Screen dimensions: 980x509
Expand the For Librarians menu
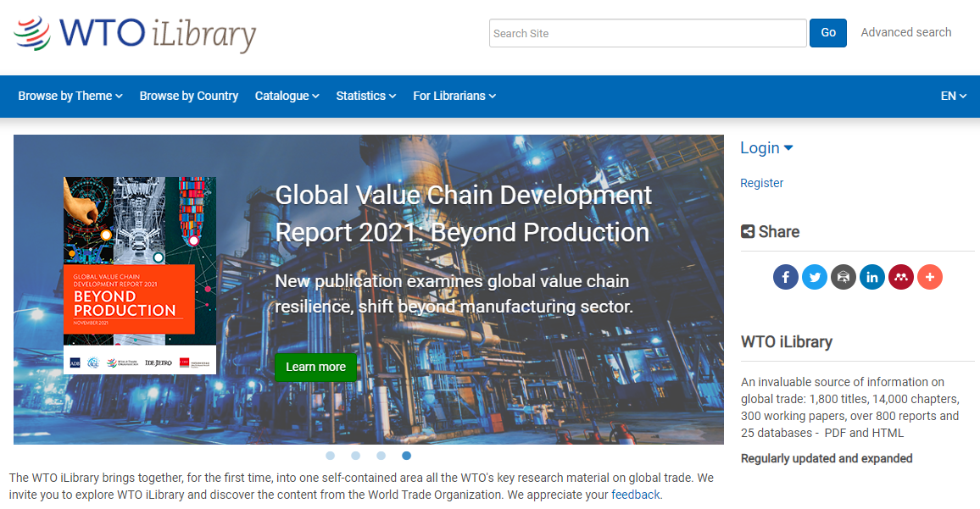coord(454,97)
